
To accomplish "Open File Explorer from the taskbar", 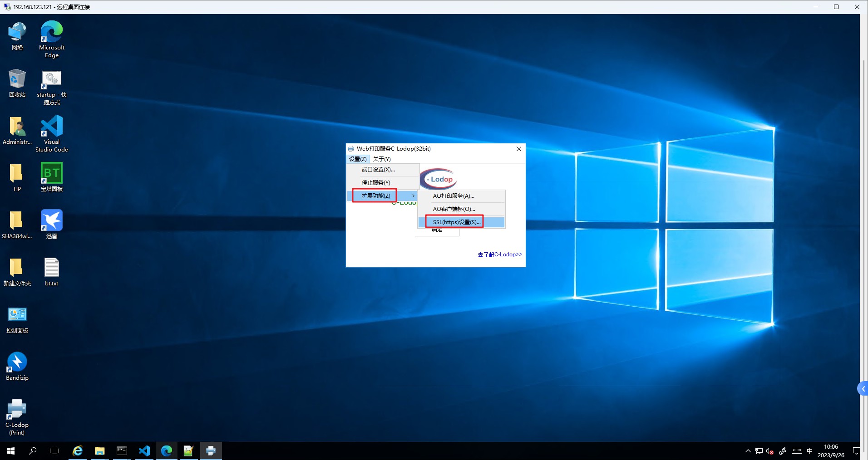I will pyautogui.click(x=99, y=451).
